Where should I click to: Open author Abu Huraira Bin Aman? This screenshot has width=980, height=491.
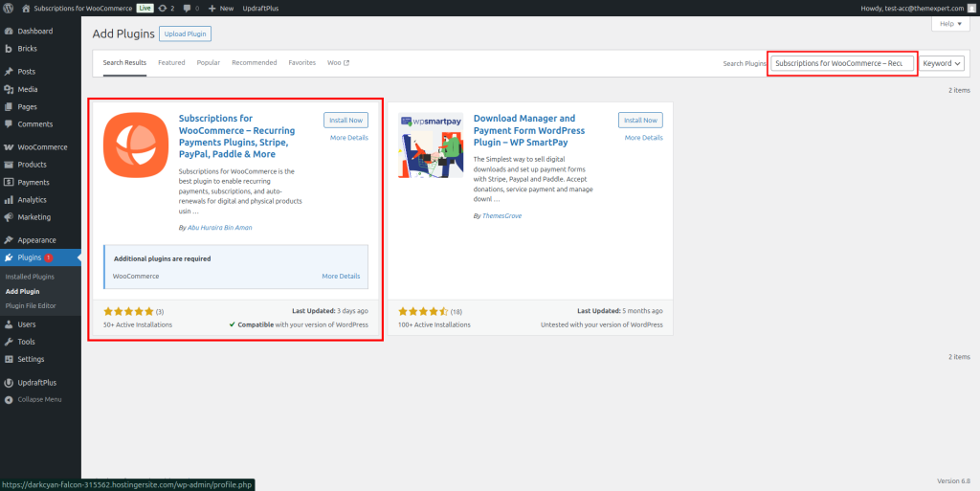pos(220,228)
